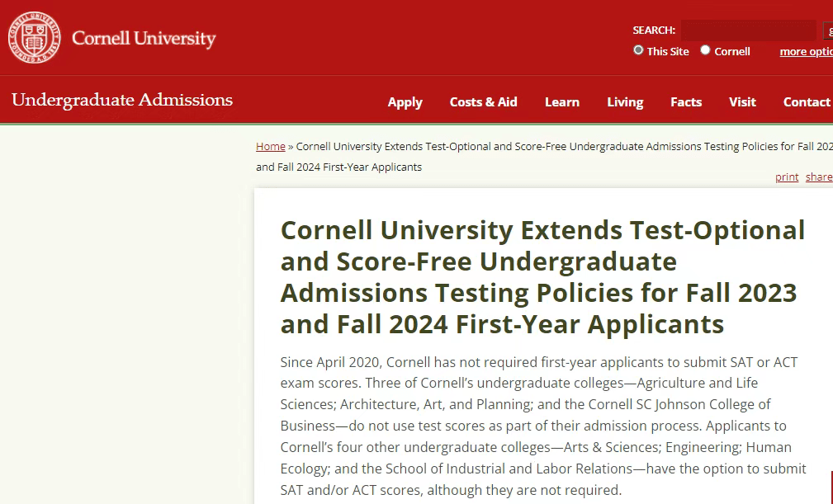Open the Costs & Aid menu
This screenshot has width=833, height=504.
483,102
